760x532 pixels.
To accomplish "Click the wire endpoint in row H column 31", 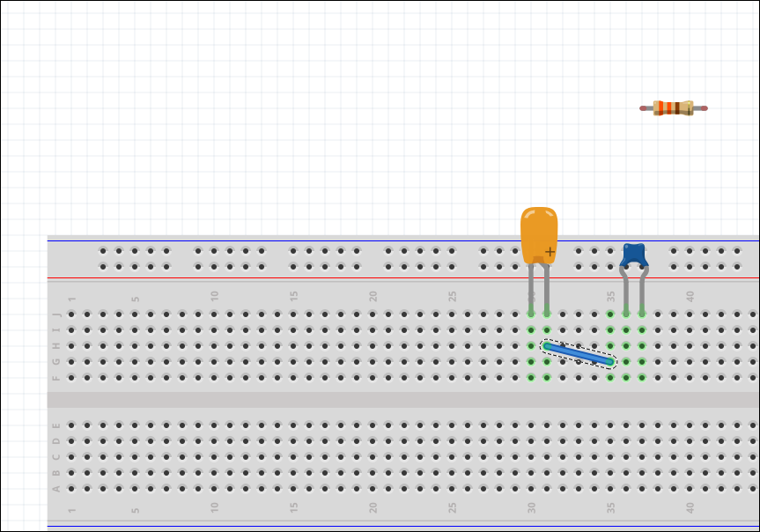I will click(547, 346).
